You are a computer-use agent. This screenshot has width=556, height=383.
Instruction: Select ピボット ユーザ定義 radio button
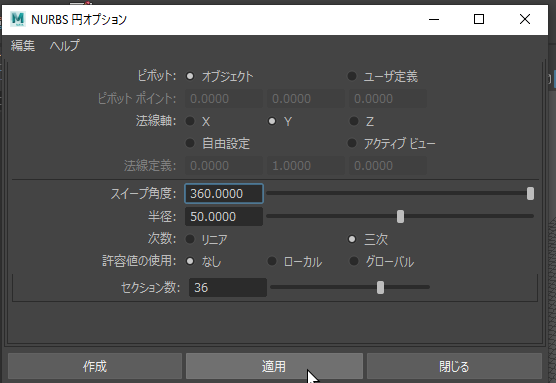[352, 76]
